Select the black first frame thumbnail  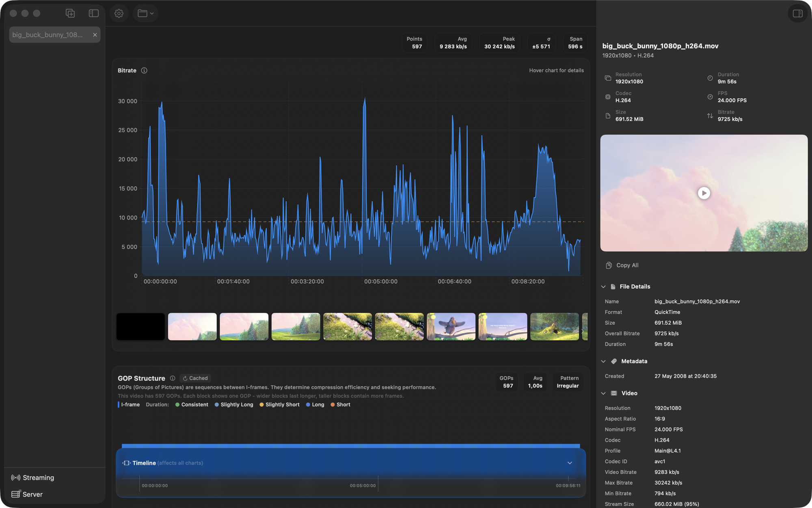pos(140,326)
